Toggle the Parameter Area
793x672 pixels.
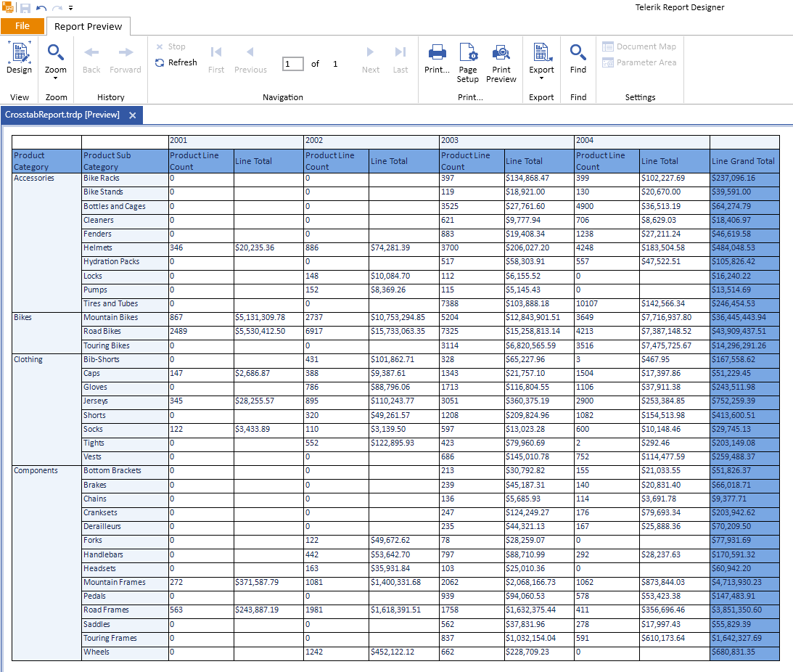[x=639, y=61]
